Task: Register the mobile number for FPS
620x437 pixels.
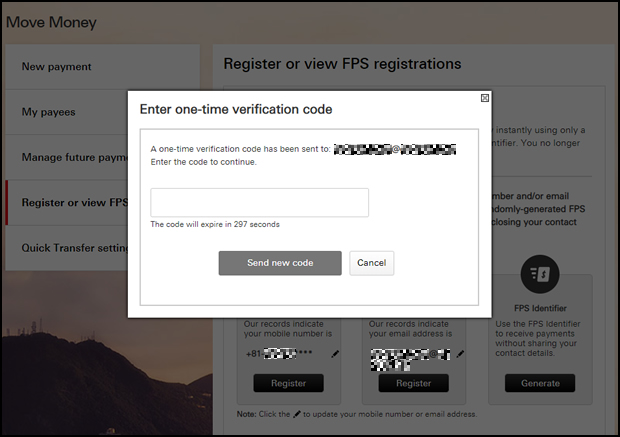Action: pos(289,383)
